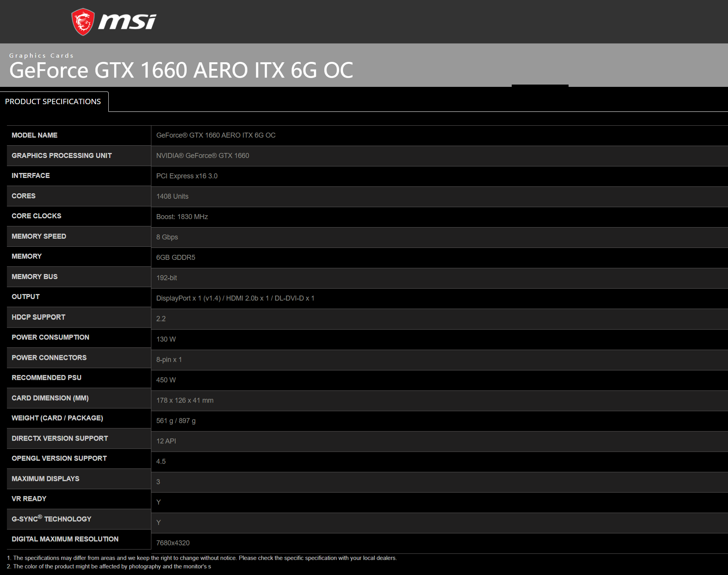Click the PCI Express x16 3.0 value
Viewport: 728px width, 575px height.
(x=187, y=176)
